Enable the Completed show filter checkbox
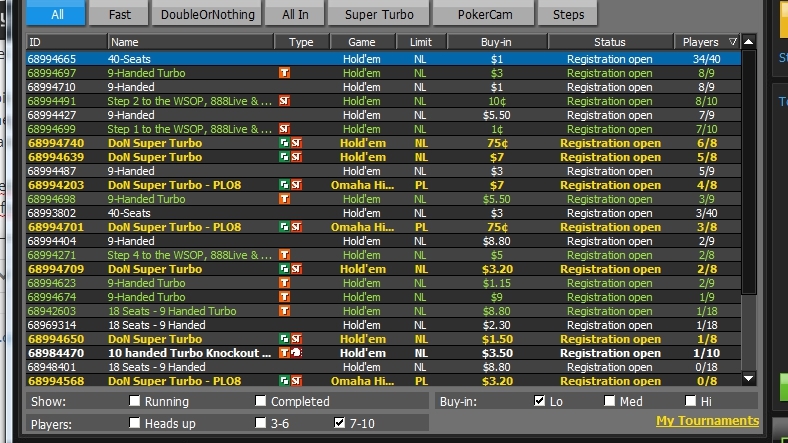 tap(260, 401)
